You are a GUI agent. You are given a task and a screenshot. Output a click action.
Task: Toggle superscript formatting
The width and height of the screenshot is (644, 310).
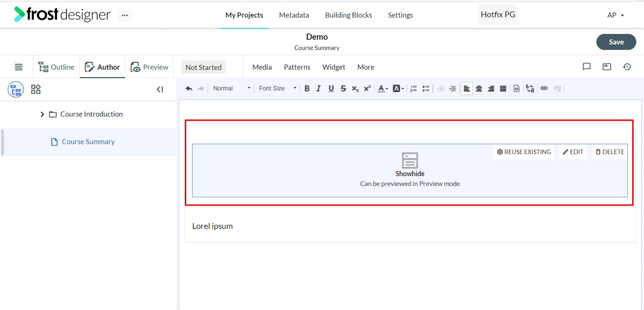[x=368, y=88]
